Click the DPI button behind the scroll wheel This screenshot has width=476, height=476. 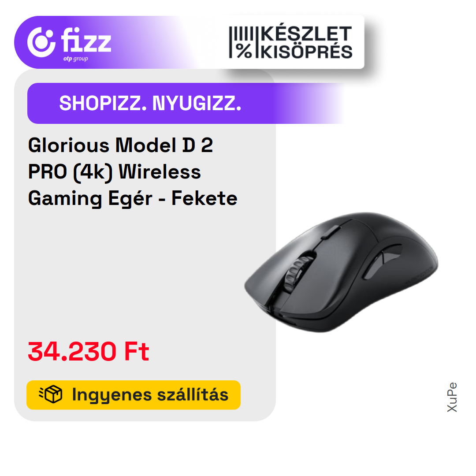coord(330,232)
